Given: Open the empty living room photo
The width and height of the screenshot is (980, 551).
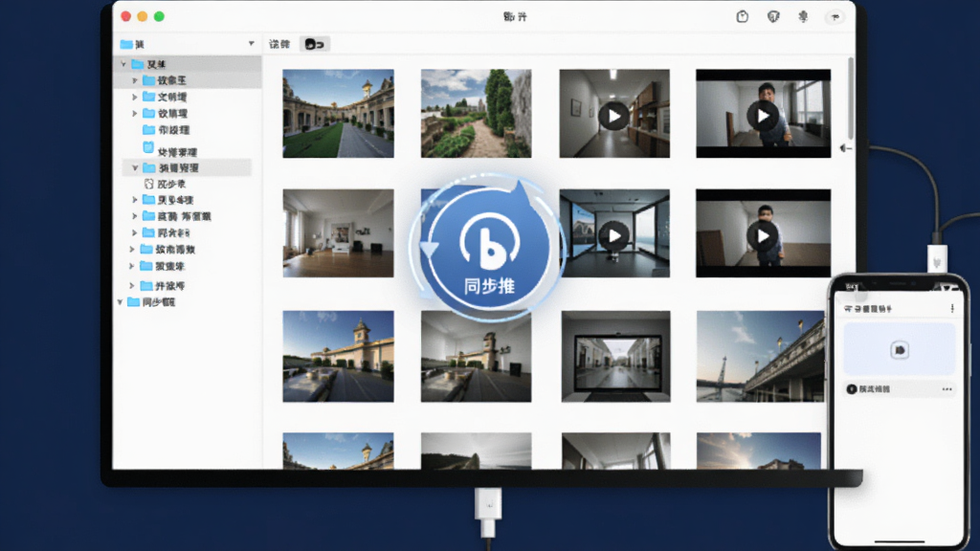Looking at the screenshot, I should 338,233.
